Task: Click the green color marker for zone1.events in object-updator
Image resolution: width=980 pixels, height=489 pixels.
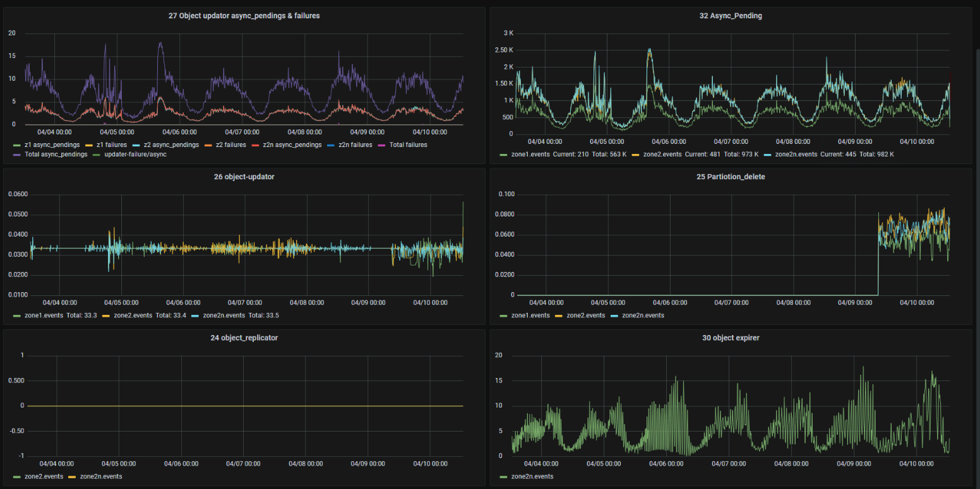Action: pos(17,315)
